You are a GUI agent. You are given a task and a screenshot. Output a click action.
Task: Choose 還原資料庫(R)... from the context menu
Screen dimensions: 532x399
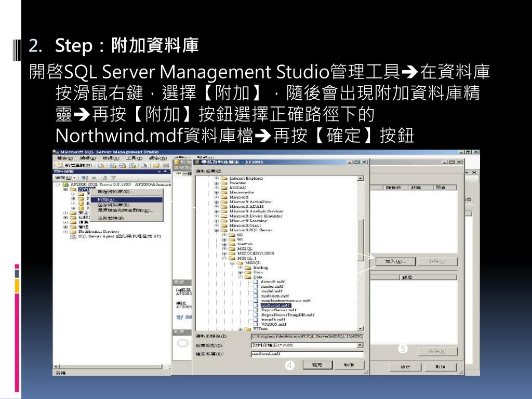[x=127, y=205]
